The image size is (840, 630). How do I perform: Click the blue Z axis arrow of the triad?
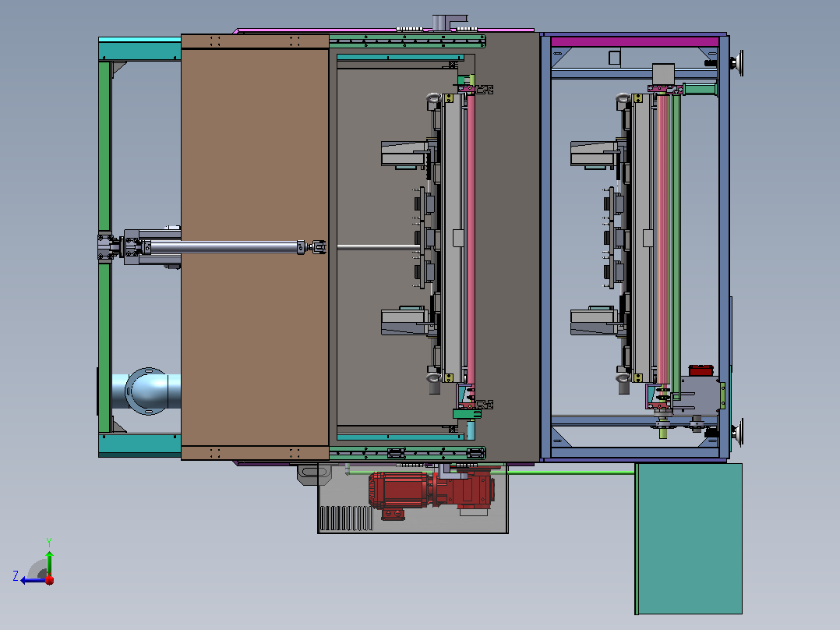[x=32, y=580]
